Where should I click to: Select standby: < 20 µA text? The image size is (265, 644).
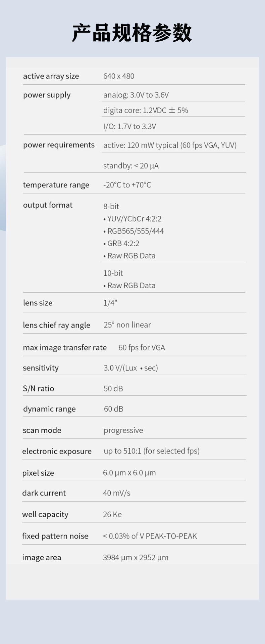point(131,166)
